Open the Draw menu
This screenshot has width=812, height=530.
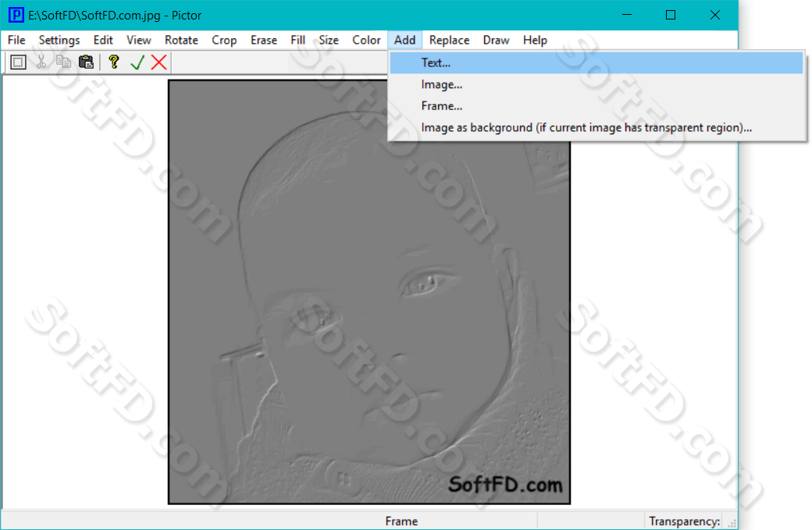(x=496, y=40)
